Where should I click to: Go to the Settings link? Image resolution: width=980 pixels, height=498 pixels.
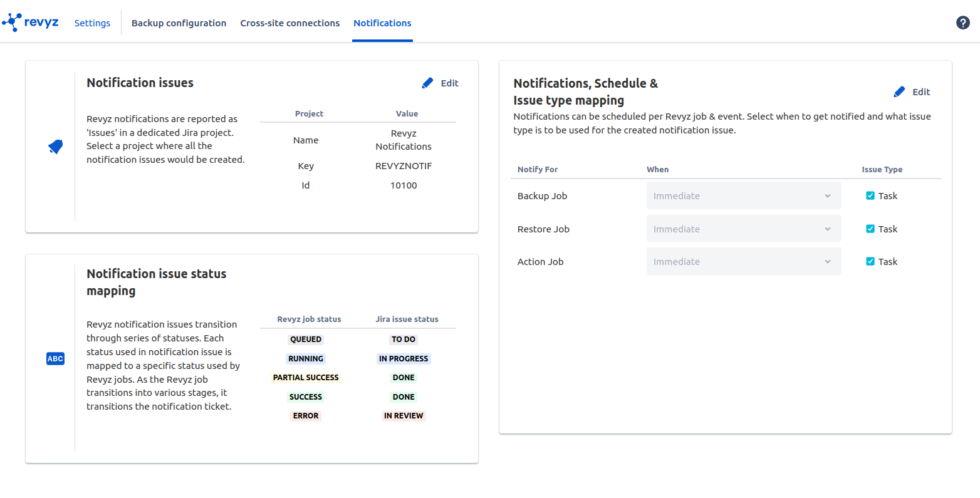pyautogui.click(x=92, y=23)
